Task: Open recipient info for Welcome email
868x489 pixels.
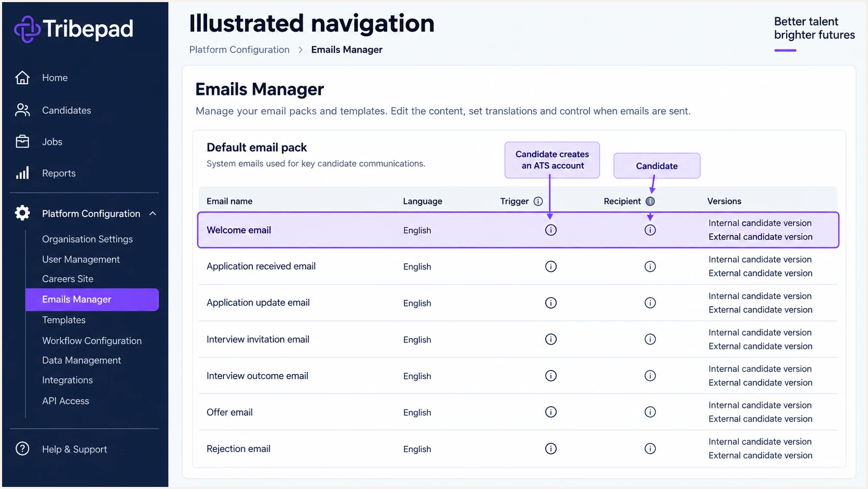Action: click(650, 230)
